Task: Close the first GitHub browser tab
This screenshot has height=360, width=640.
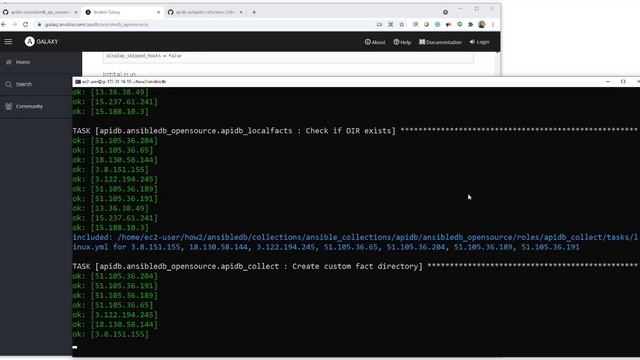Action: click(x=76, y=12)
